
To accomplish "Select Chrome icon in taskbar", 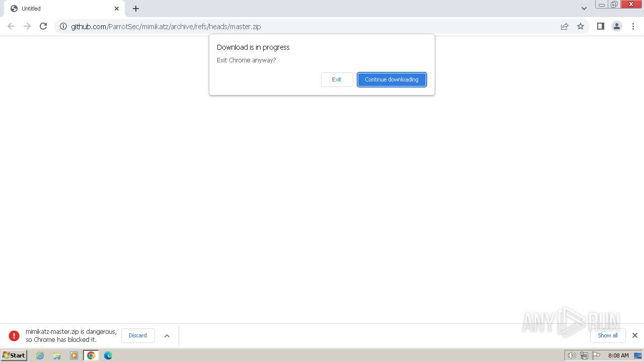I will 91,355.
